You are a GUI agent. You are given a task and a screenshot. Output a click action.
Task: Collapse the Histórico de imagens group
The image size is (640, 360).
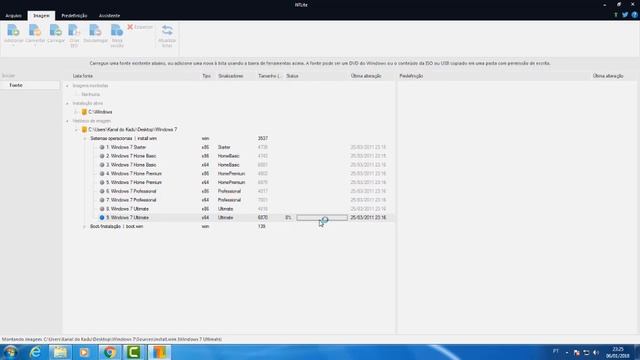coord(67,121)
